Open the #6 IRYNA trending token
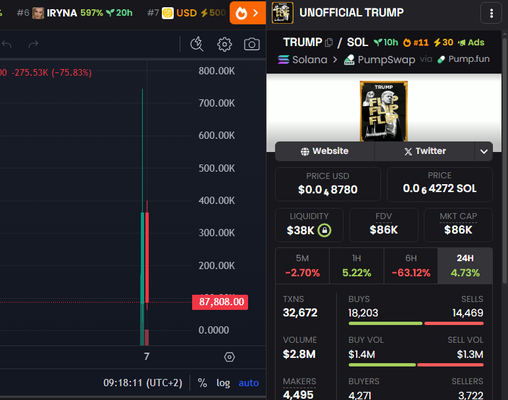 [75, 13]
